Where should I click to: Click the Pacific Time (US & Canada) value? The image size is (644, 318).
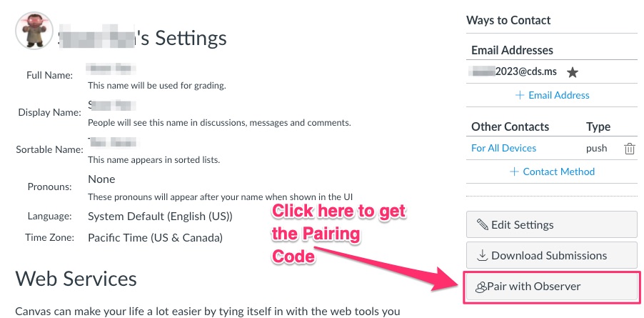(x=155, y=237)
